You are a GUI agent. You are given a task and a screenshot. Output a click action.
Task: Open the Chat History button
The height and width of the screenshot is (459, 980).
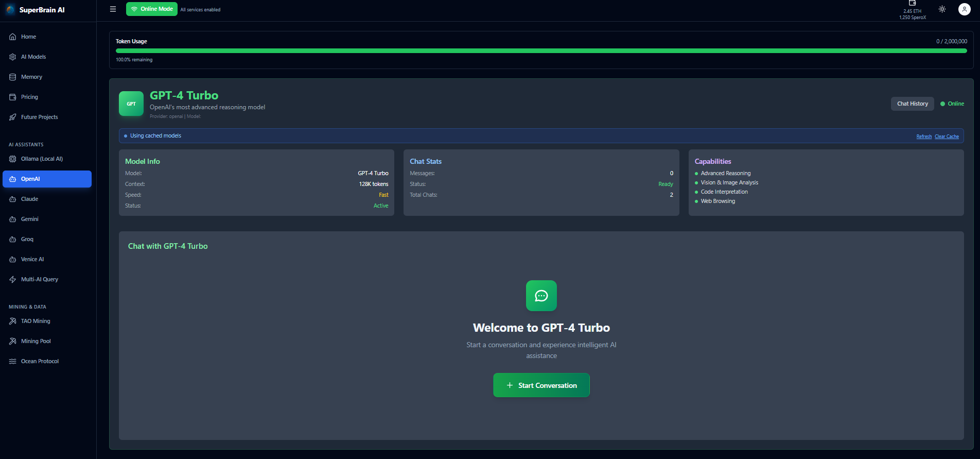pyautogui.click(x=913, y=104)
